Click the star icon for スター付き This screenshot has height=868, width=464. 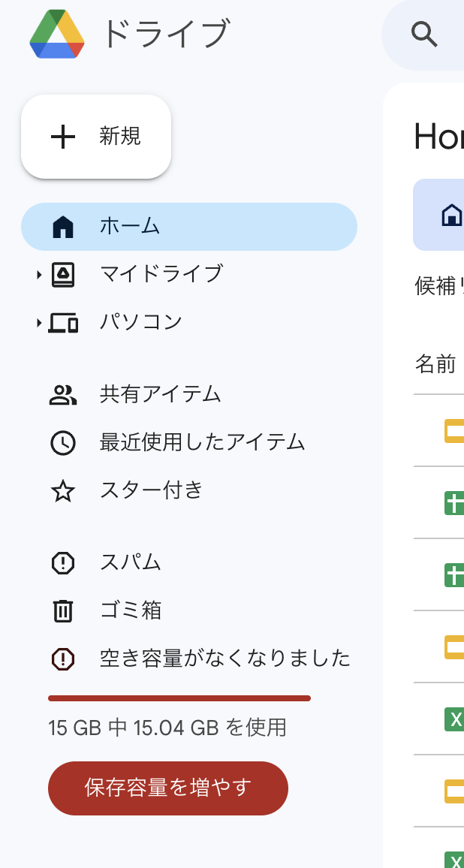coord(63,492)
